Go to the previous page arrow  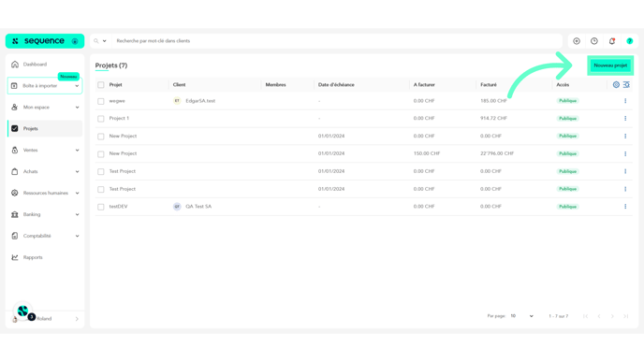coord(599,316)
